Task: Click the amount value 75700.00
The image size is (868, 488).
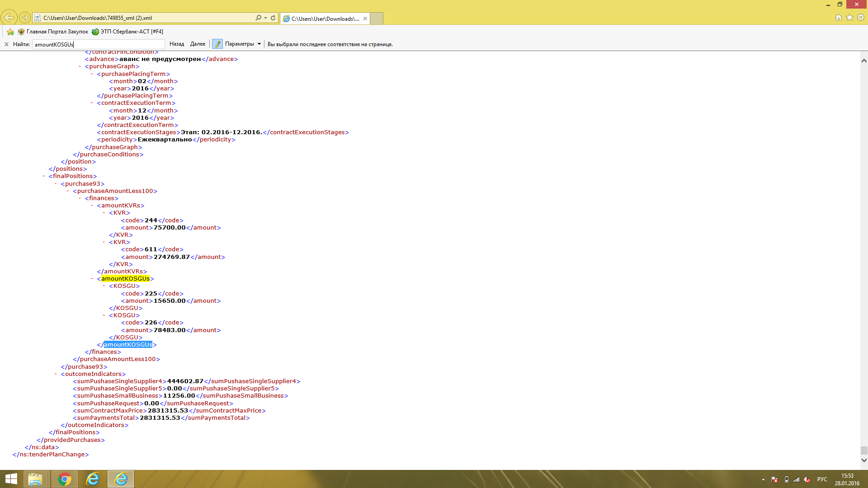Action: click(x=170, y=228)
